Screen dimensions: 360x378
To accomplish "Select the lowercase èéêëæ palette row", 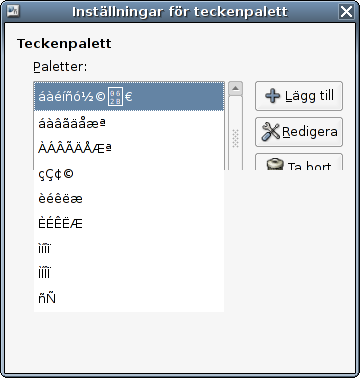I will click(129, 199).
